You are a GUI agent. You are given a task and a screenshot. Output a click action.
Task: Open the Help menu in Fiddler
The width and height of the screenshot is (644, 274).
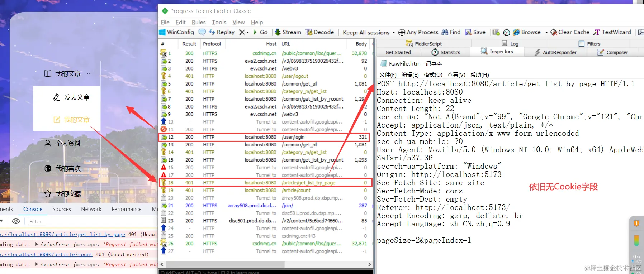pyautogui.click(x=257, y=22)
